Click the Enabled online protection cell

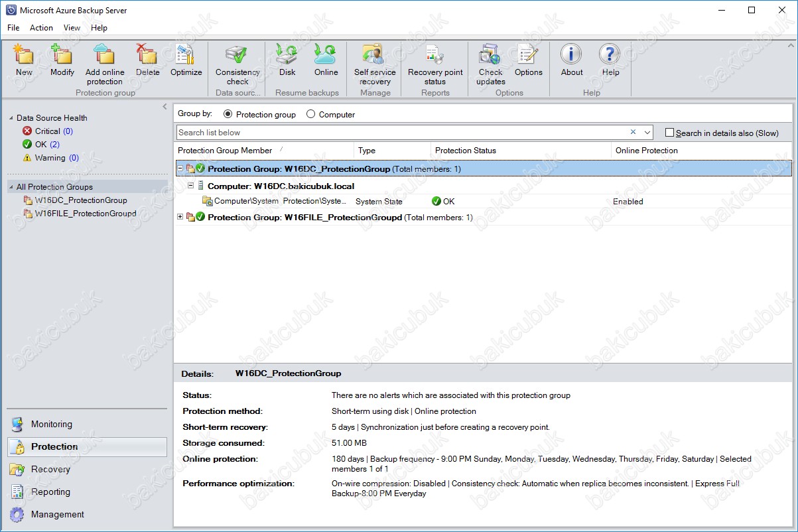point(628,202)
